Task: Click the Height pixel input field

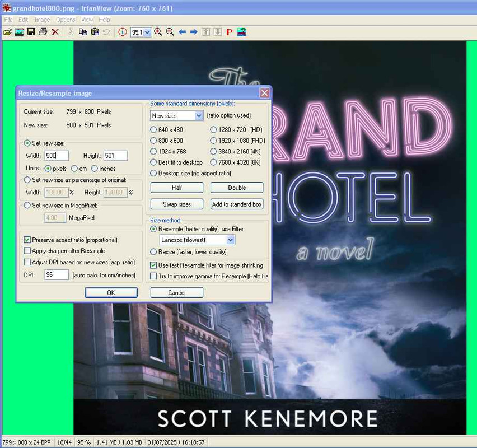Action: [115, 156]
